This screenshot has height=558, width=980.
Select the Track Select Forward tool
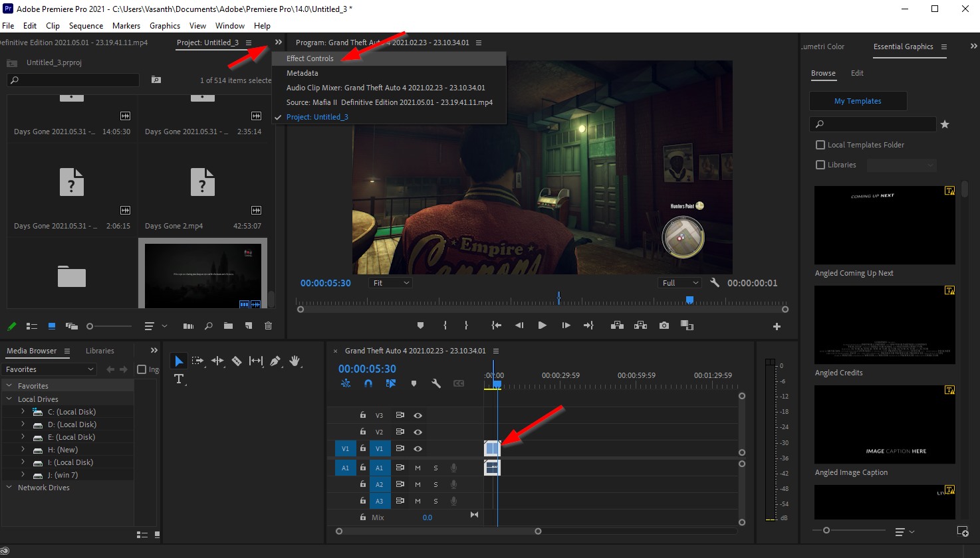pos(197,361)
